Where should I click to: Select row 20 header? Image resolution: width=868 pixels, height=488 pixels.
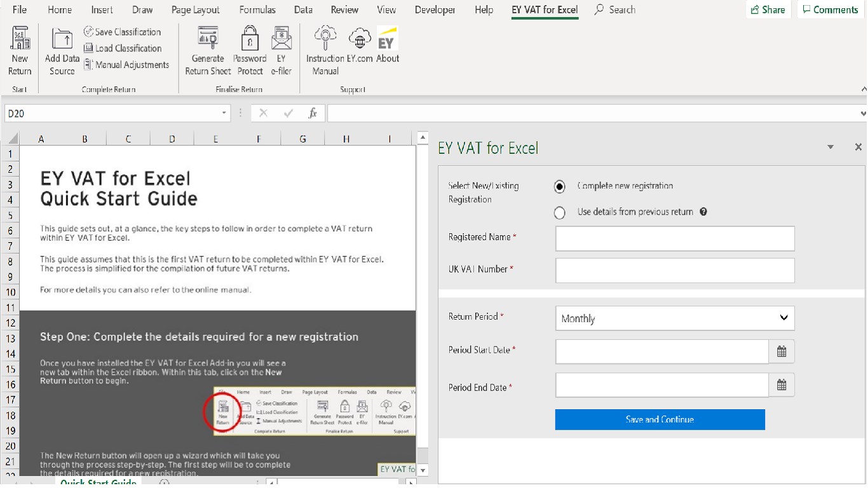pyautogui.click(x=11, y=446)
